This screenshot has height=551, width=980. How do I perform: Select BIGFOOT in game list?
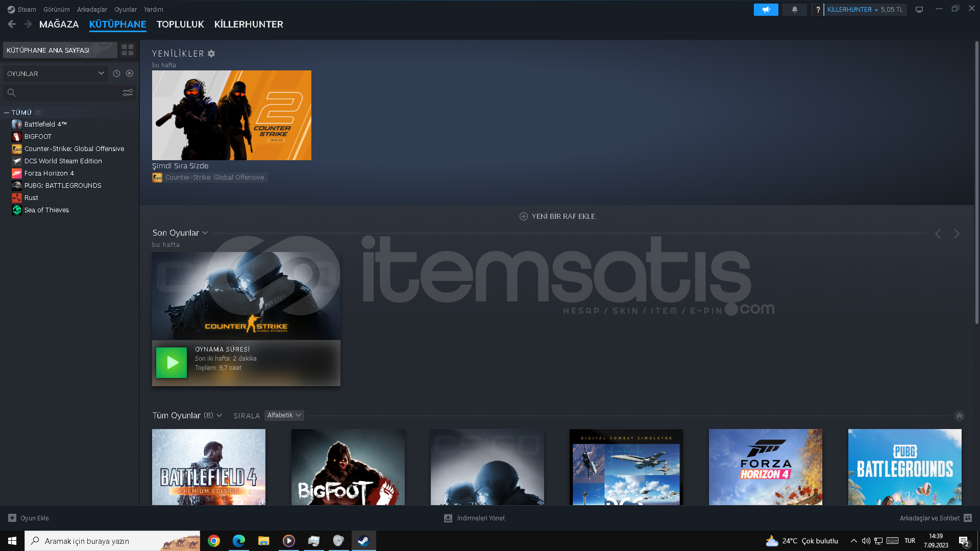[x=38, y=136]
